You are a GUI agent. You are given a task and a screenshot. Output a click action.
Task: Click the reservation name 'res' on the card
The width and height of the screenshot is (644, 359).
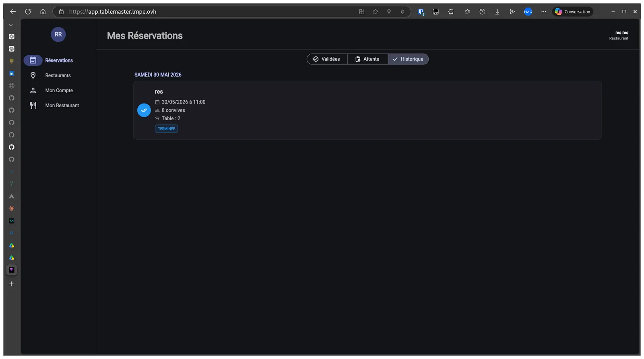tap(159, 92)
